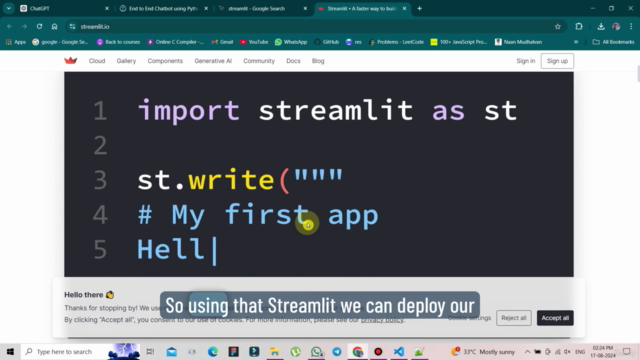Open the Chrome profile avatar
Viewport: 640px width, 360px height.
pyautogui.click(x=616, y=27)
